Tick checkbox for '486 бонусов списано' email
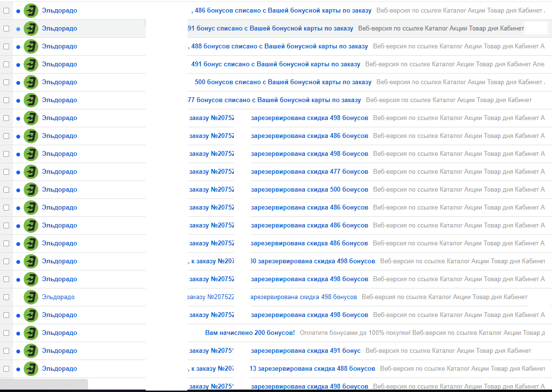This screenshot has height=392, width=552. click(x=6, y=11)
